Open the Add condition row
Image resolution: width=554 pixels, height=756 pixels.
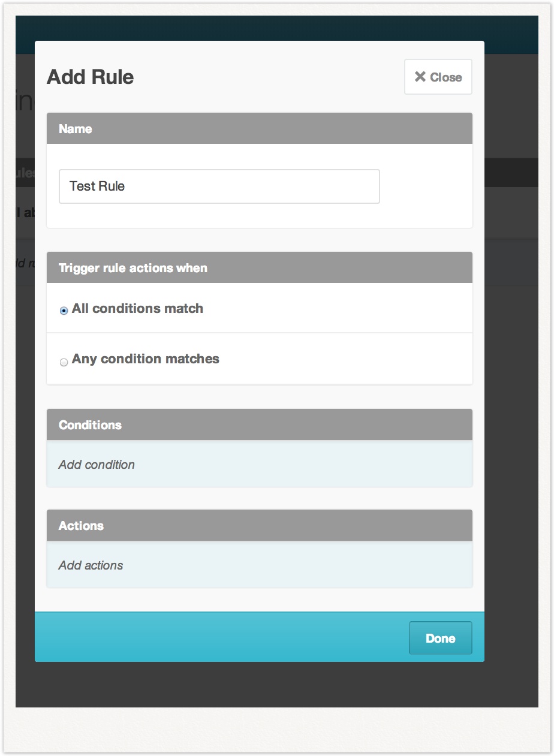click(x=260, y=464)
